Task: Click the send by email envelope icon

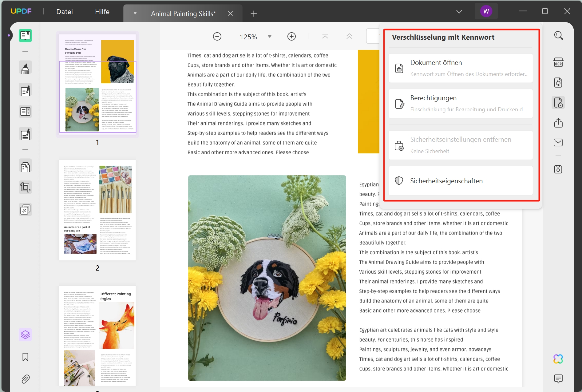Action: coord(558,142)
